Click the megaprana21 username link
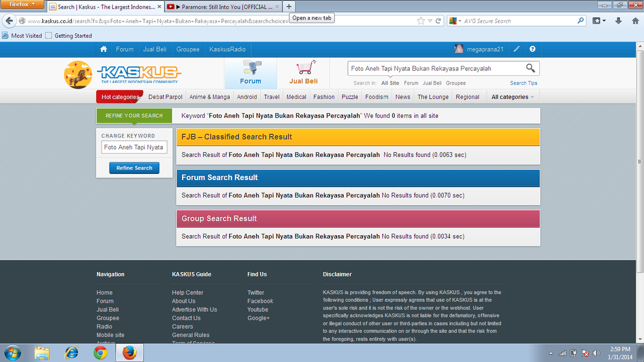This screenshot has height=362, width=644. click(x=485, y=49)
